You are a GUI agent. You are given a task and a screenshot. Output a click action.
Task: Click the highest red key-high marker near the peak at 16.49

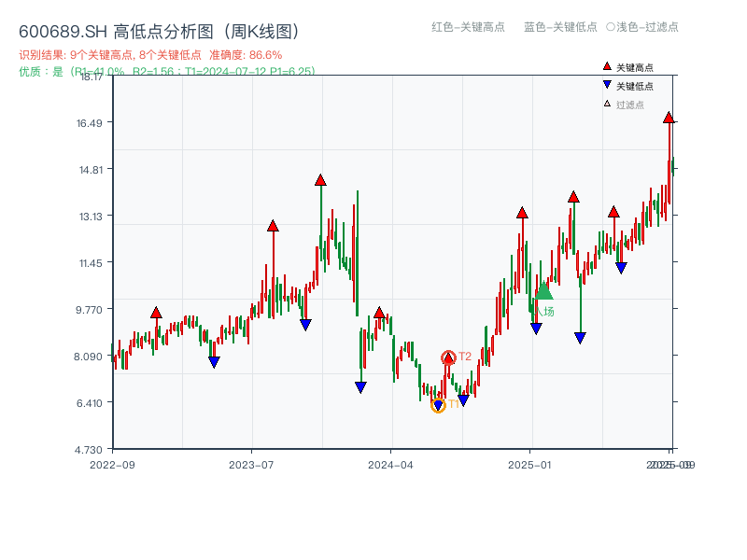pyautogui.click(x=669, y=117)
